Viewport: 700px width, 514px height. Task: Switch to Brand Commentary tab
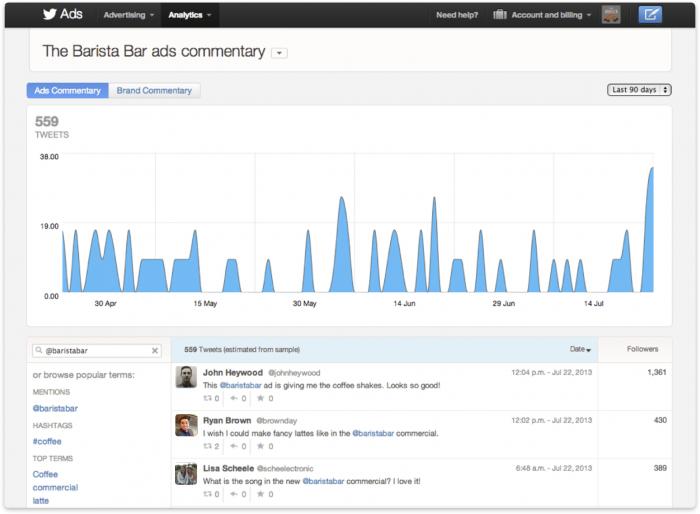tap(154, 90)
